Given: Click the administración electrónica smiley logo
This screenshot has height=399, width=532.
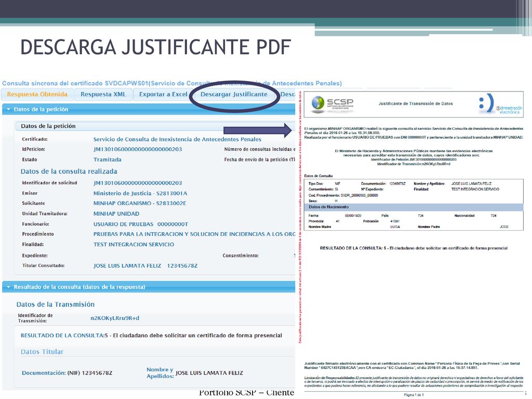Looking at the screenshot, I should (x=500, y=104).
